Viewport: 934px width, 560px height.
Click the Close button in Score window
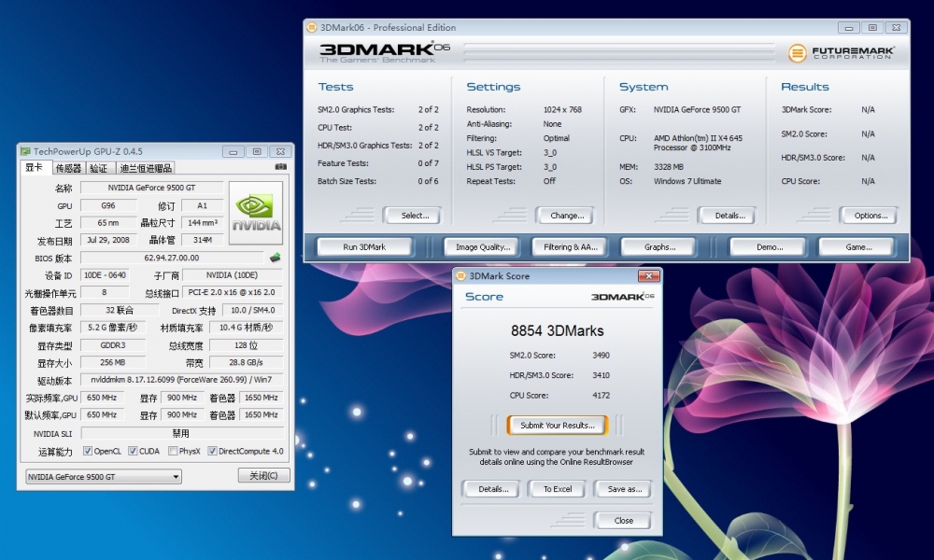coord(622,521)
